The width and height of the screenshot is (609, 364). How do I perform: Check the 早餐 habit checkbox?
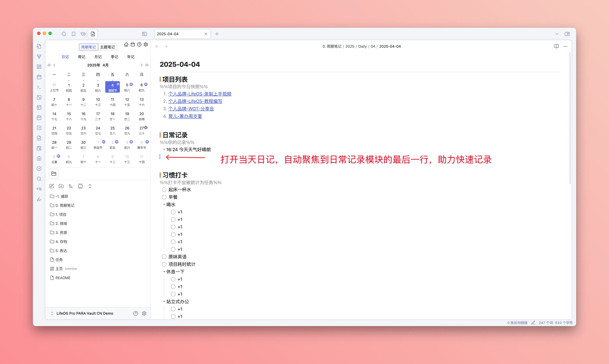pos(164,197)
